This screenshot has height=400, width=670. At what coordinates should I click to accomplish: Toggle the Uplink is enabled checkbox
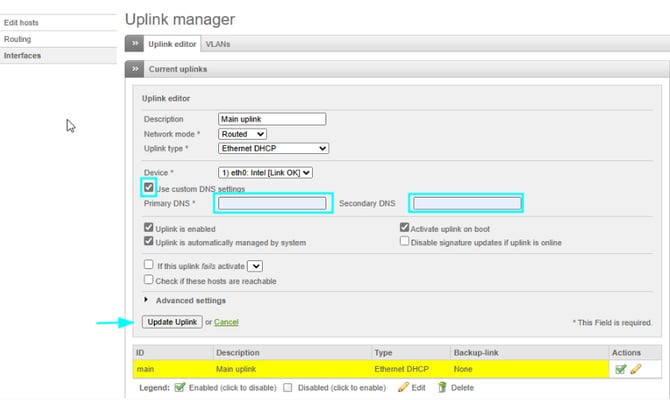click(149, 228)
